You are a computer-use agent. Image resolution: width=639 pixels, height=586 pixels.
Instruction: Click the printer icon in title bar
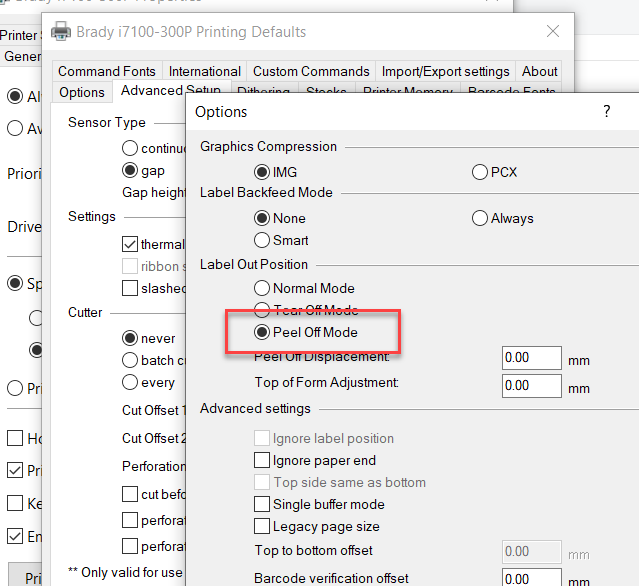[x=61, y=32]
